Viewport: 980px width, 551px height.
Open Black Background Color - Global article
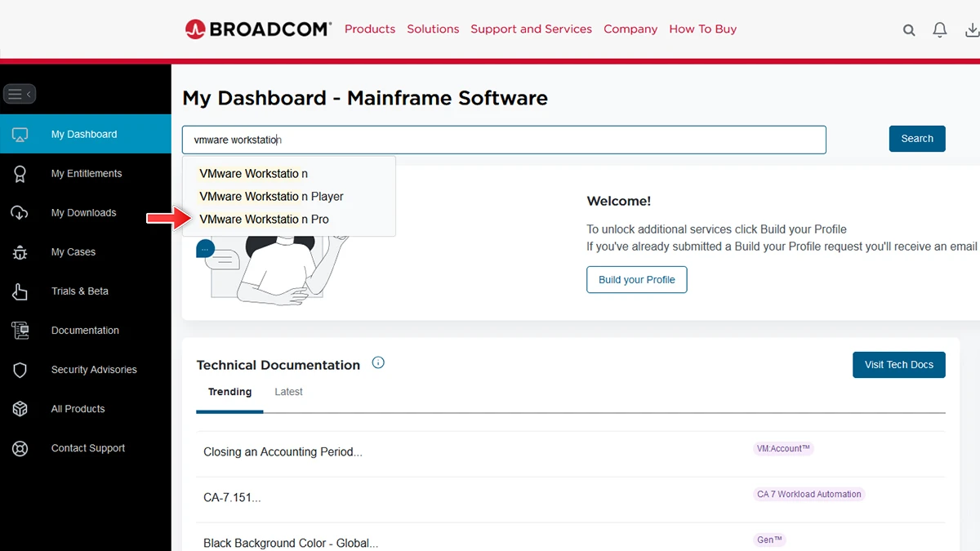[291, 543]
